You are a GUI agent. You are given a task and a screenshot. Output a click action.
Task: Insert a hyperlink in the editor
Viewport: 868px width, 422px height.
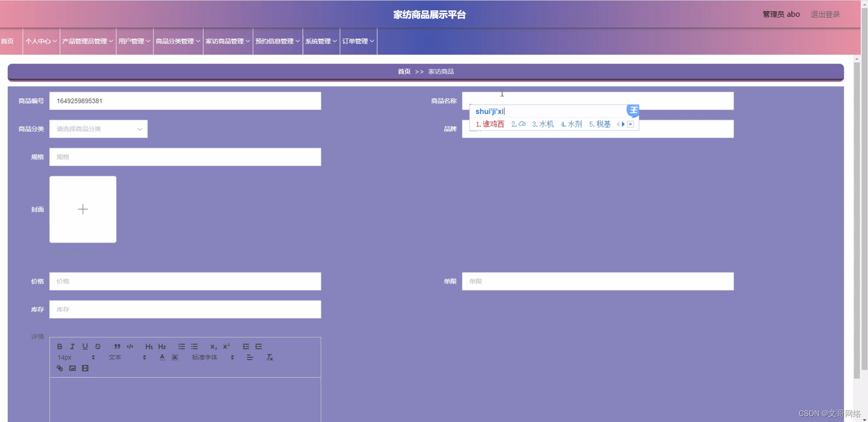[x=59, y=368]
